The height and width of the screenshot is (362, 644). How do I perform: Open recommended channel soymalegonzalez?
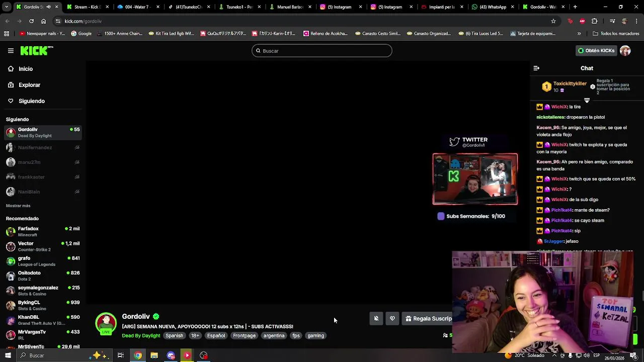(43, 291)
